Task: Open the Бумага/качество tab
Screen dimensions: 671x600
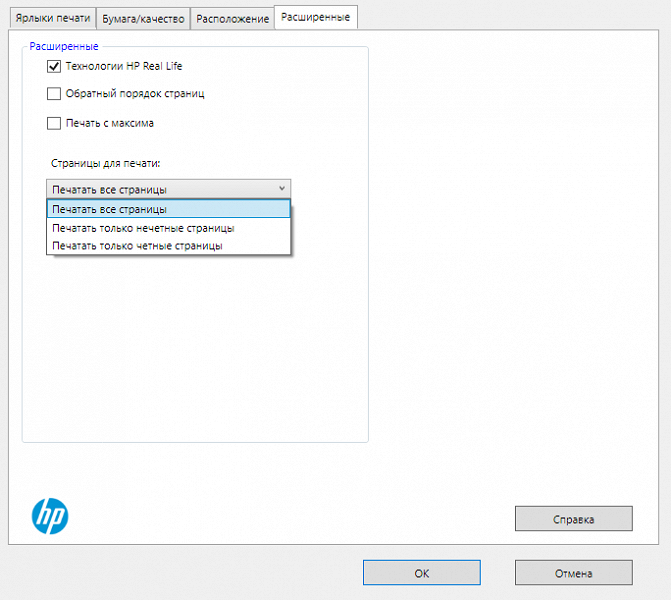Action: click(x=143, y=19)
